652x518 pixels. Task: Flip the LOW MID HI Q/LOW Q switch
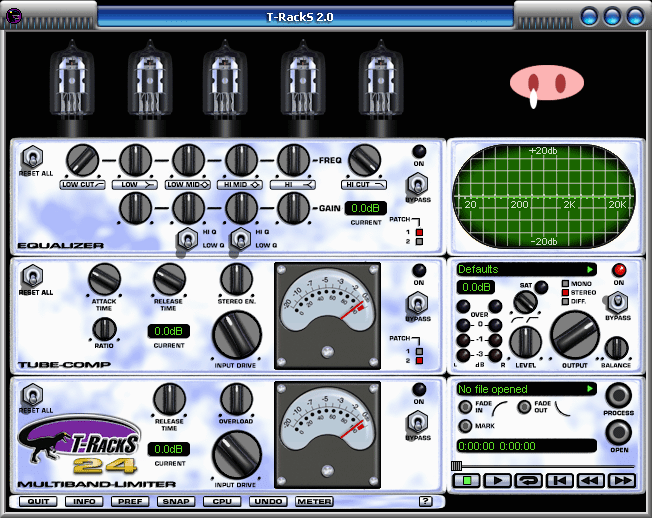pos(187,239)
